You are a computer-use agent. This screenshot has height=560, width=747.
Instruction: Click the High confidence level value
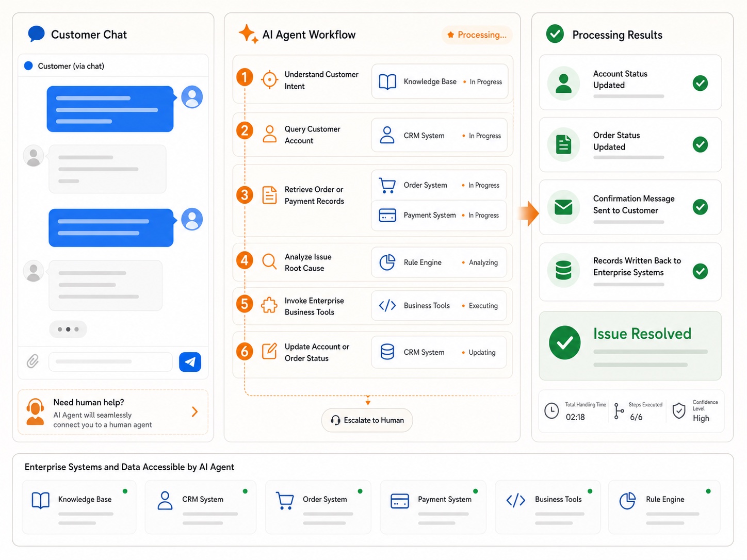[701, 418]
